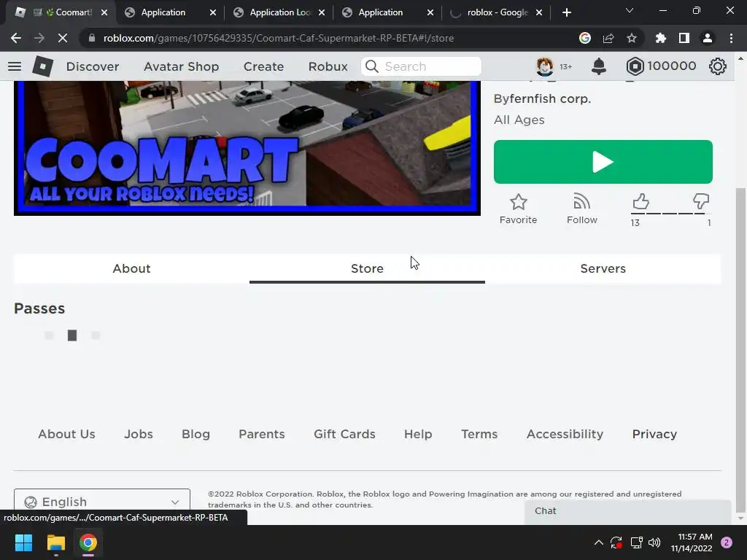Bookmark this page with star icon
The height and width of the screenshot is (560, 747).
(x=632, y=38)
